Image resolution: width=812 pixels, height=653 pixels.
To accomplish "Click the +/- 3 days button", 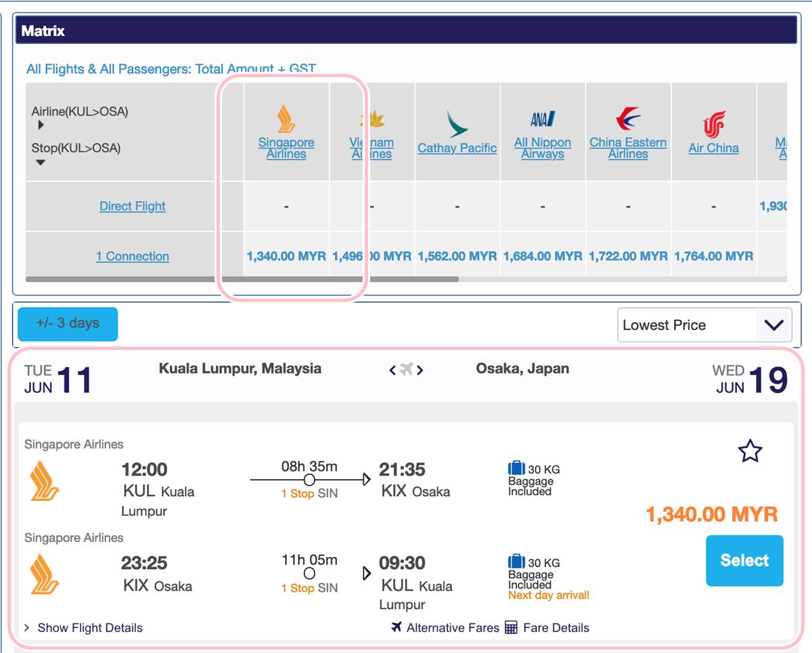I will click(x=68, y=323).
